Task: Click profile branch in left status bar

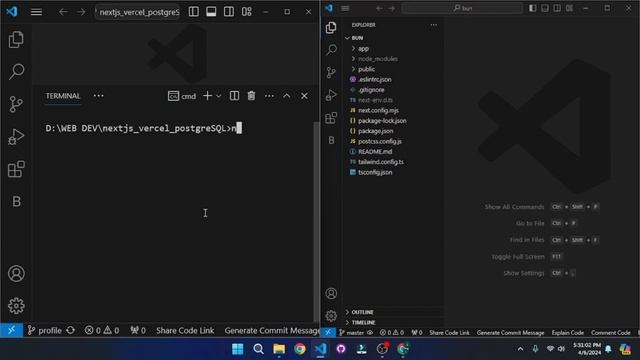Action: click(44, 330)
